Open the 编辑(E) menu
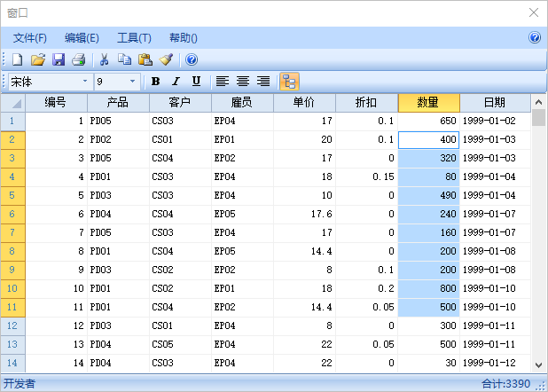548x392 pixels. pyautogui.click(x=82, y=38)
